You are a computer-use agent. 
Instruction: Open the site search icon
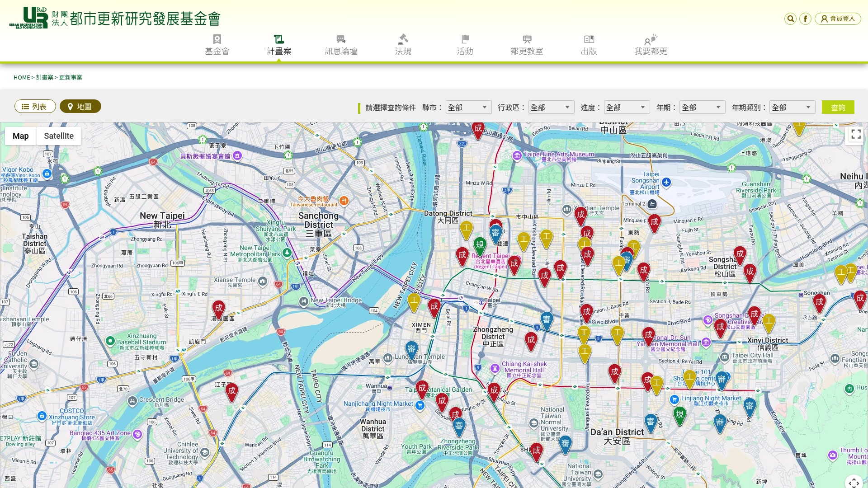[x=790, y=19]
